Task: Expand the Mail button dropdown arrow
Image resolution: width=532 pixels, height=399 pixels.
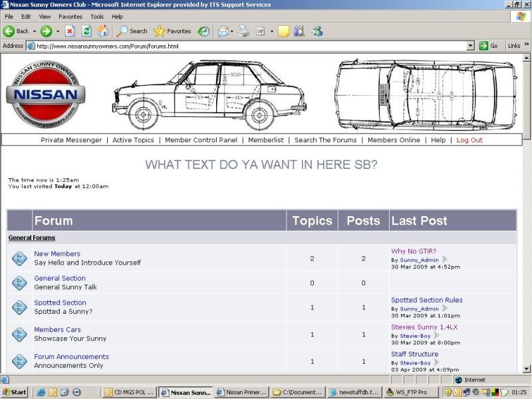Action: point(231,31)
